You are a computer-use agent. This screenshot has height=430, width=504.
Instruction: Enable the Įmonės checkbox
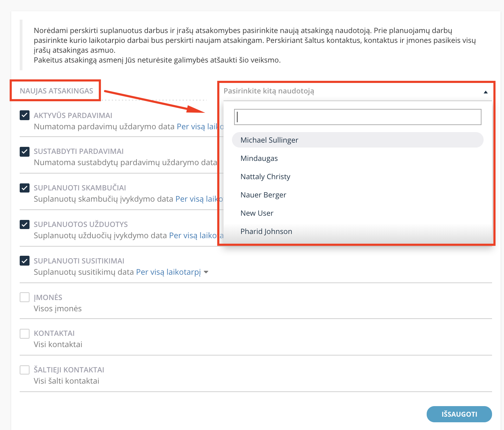25,297
